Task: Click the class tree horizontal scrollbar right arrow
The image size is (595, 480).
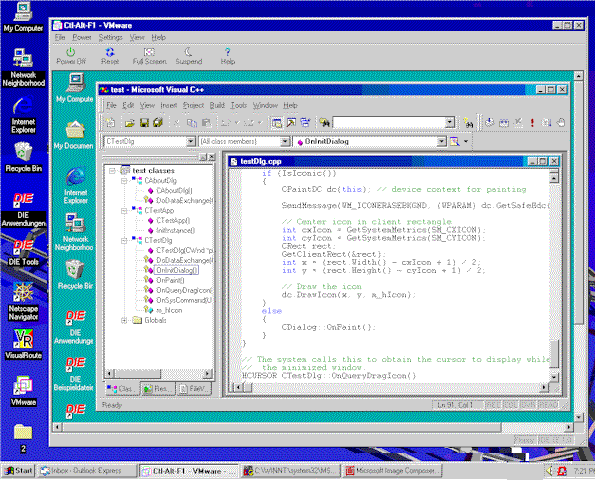Action: point(208,373)
